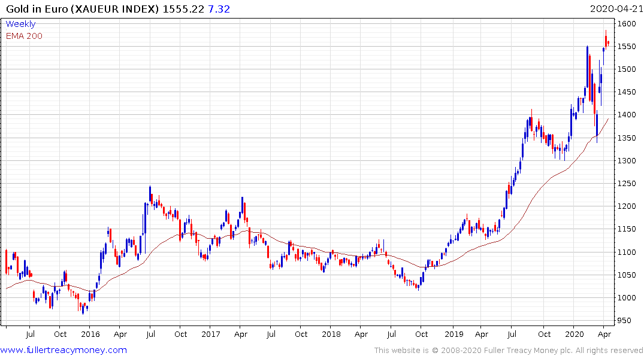Click the 2020 year label on time axis
The image size is (644, 359).
point(574,334)
